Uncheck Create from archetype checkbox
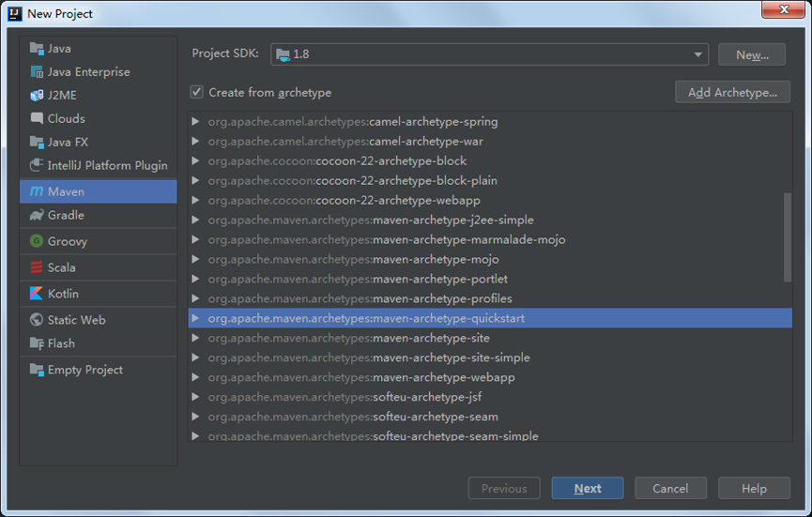 [x=197, y=92]
